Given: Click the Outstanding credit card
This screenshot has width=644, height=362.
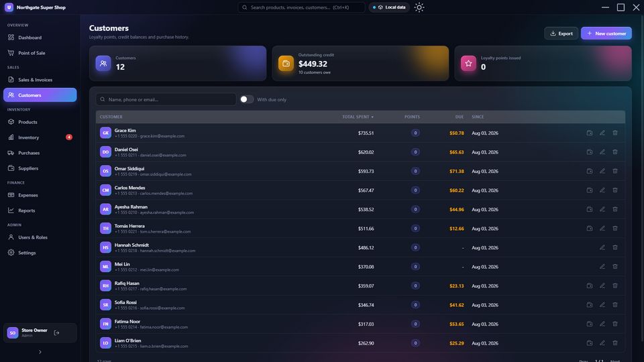Looking at the screenshot, I should pyautogui.click(x=360, y=63).
